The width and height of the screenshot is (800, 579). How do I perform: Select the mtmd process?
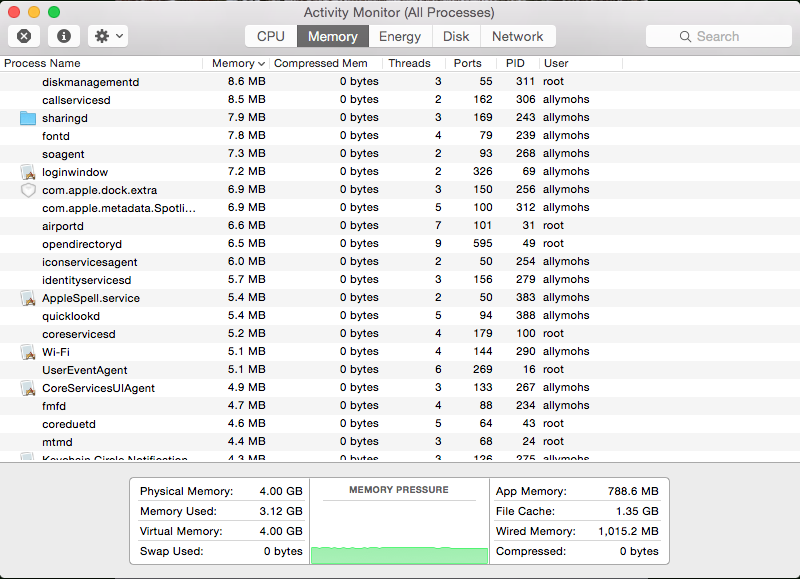(x=57, y=442)
